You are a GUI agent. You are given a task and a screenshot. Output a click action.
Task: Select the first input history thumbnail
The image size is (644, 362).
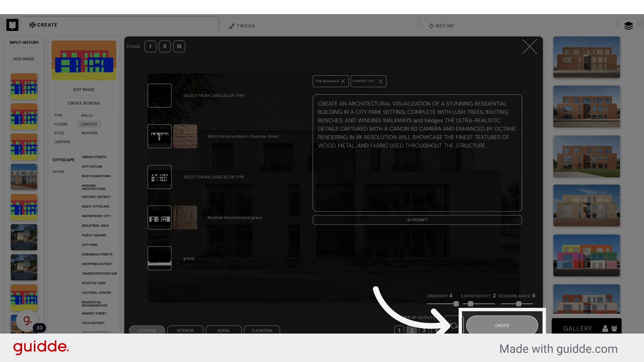coord(24,86)
